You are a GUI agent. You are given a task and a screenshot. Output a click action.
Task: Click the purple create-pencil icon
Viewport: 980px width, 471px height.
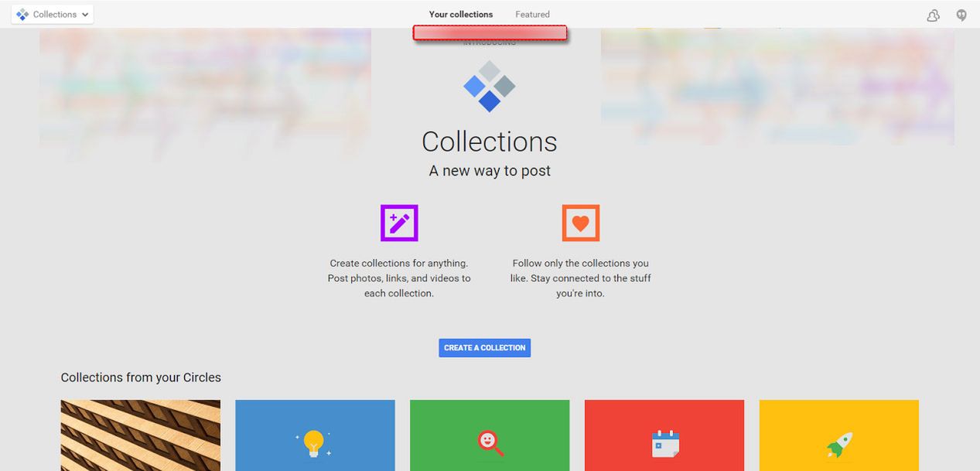(x=399, y=223)
